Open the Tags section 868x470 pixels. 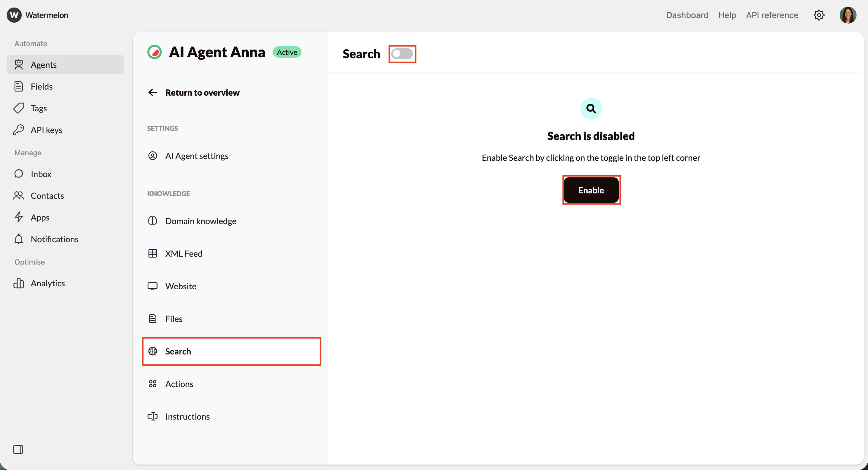(x=39, y=108)
